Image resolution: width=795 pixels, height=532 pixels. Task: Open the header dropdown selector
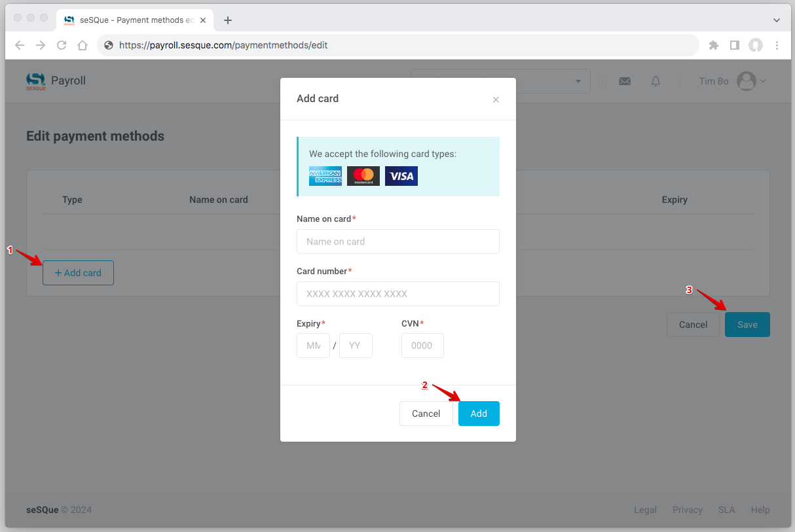(x=578, y=81)
